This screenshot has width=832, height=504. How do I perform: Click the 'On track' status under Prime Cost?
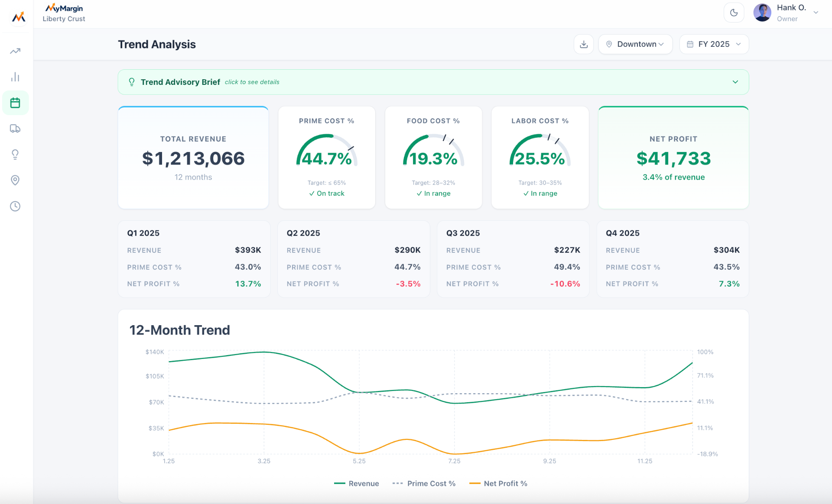coord(327,194)
